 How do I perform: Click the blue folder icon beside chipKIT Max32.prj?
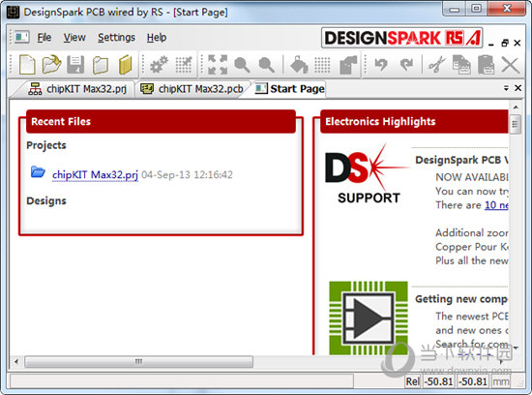38,172
